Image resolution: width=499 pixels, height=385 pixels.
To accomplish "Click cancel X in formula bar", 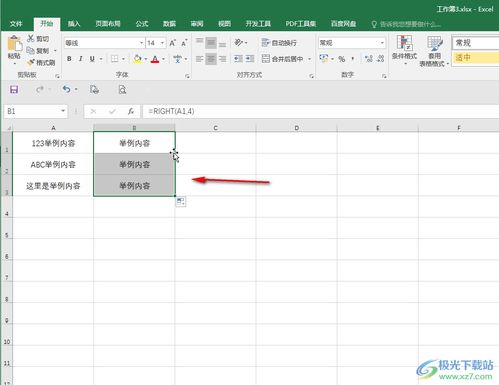I will pyautogui.click(x=93, y=111).
